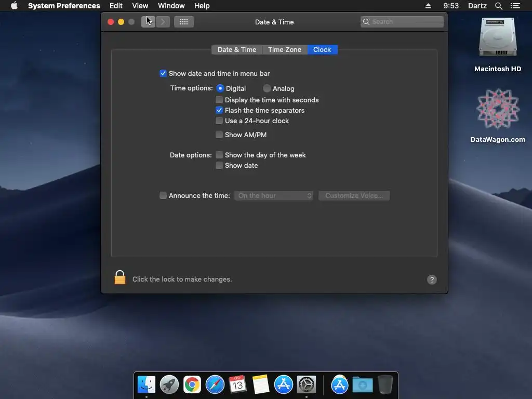Launch Launchpad rocket in dock

169,384
